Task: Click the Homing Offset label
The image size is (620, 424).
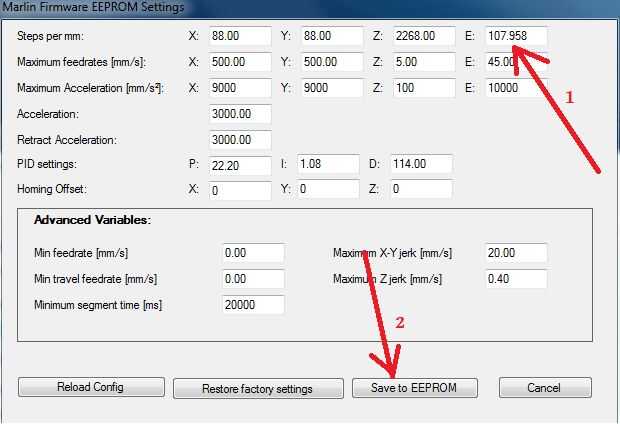Action: 51,189
